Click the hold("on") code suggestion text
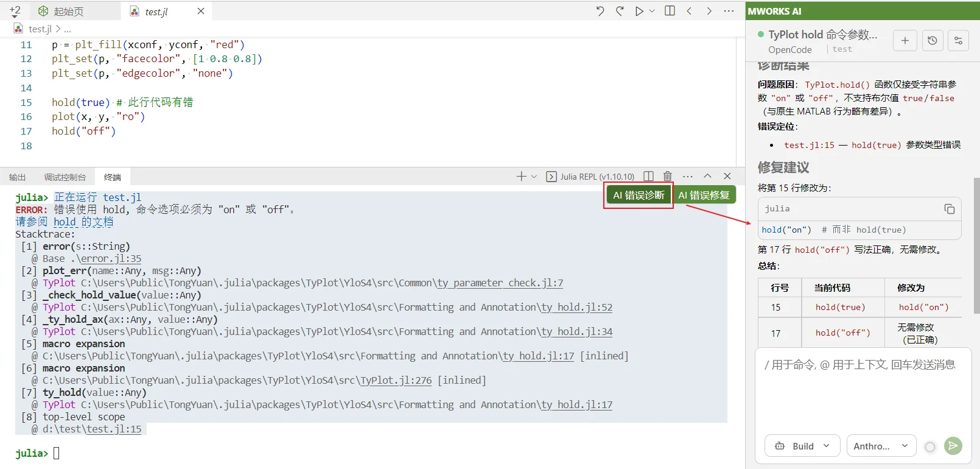The width and height of the screenshot is (980, 469). click(x=786, y=230)
